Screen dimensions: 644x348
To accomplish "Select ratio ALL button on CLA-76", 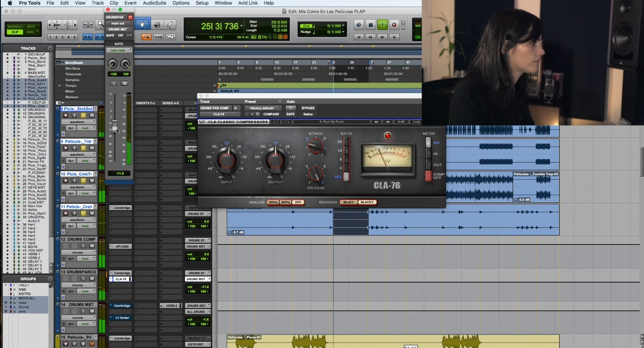I will point(346,176).
